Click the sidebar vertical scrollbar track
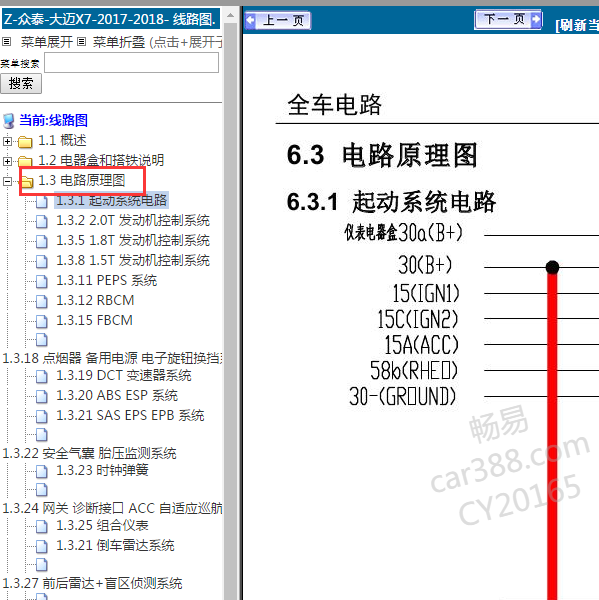The height and width of the screenshot is (600, 599). [x=230, y=310]
